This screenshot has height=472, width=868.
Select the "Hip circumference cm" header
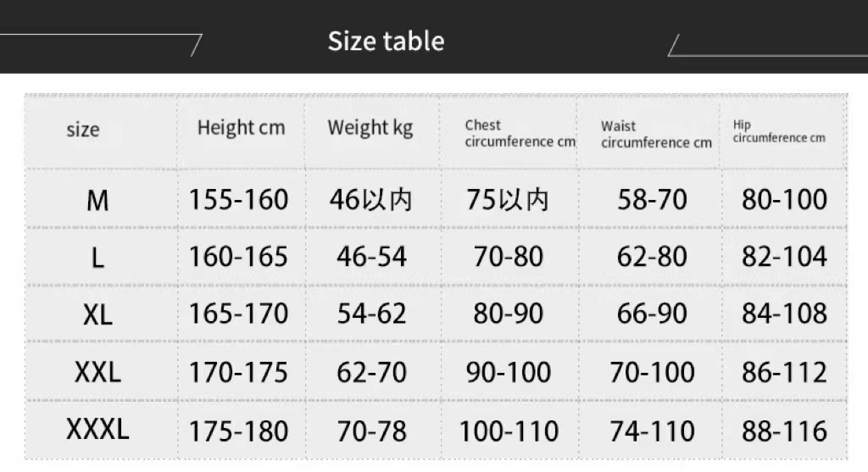pyautogui.click(x=778, y=131)
